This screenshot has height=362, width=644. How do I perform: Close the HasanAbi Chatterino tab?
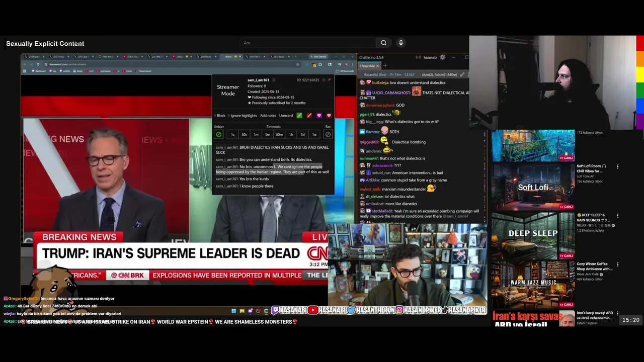377,66
